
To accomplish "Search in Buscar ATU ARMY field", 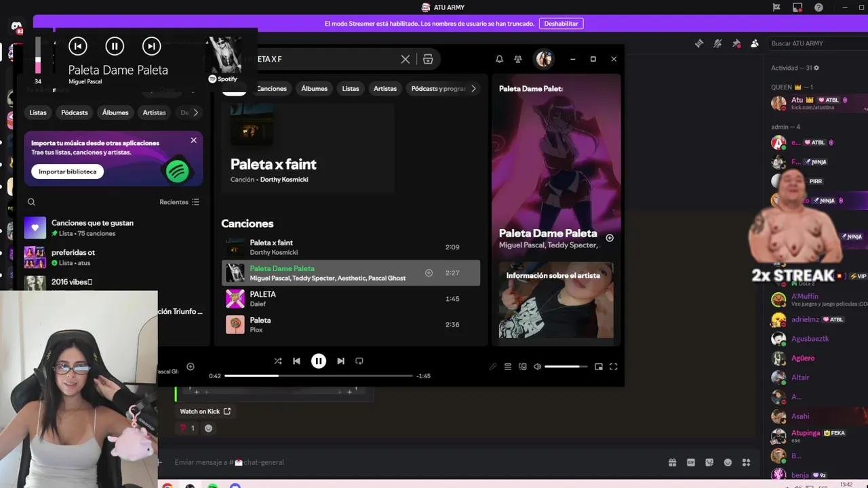I will [817, 43].
